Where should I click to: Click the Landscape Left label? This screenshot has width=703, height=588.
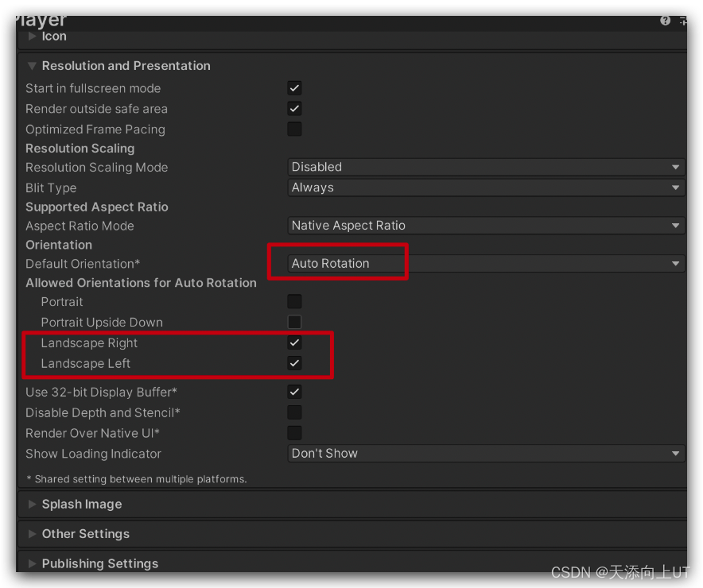click(x=86, y=364)
